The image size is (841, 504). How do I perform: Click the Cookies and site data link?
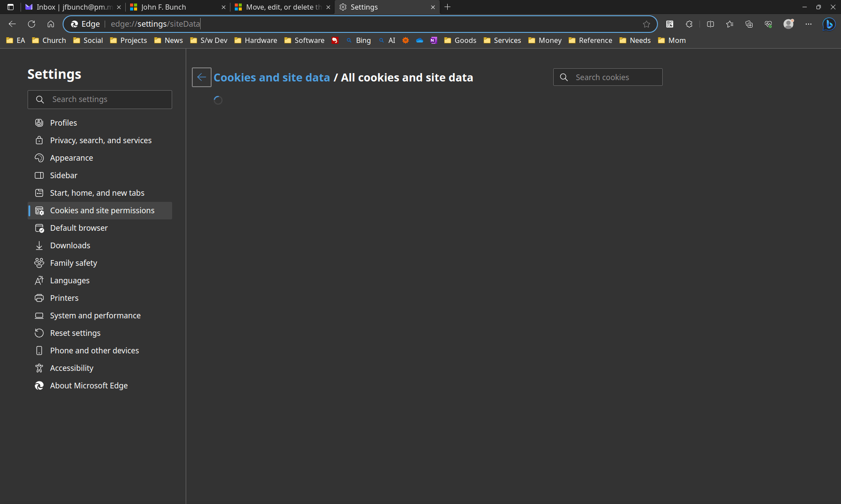[272, 78]
